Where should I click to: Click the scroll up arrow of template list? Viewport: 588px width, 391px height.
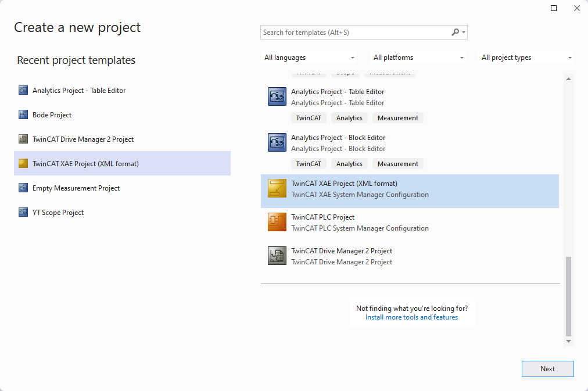[x=568, y=79]
